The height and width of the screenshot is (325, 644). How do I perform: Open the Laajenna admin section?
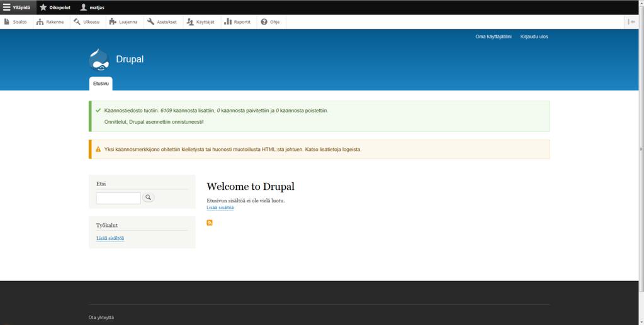pos(123,22)
